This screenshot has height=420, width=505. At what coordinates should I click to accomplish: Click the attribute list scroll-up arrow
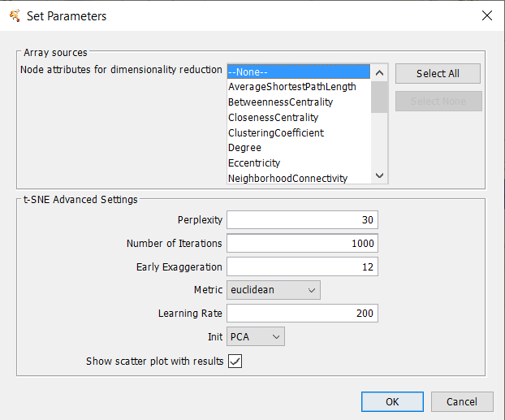379,73
